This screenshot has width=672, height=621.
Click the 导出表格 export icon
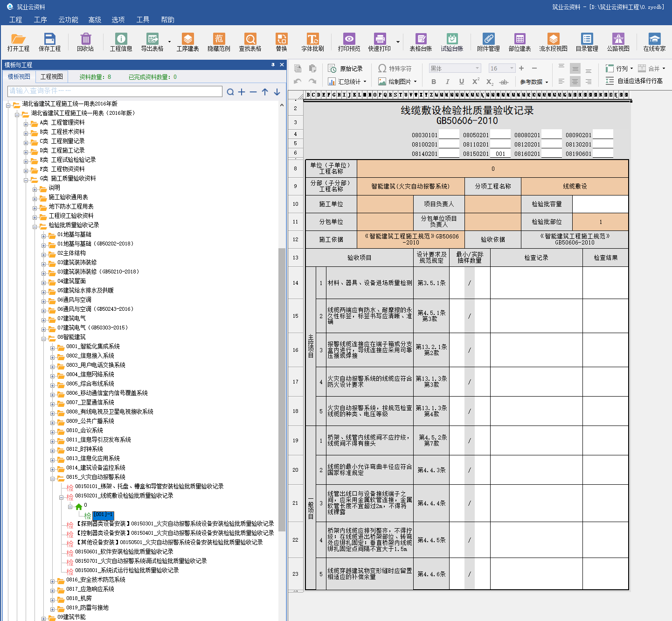point(152,42)
